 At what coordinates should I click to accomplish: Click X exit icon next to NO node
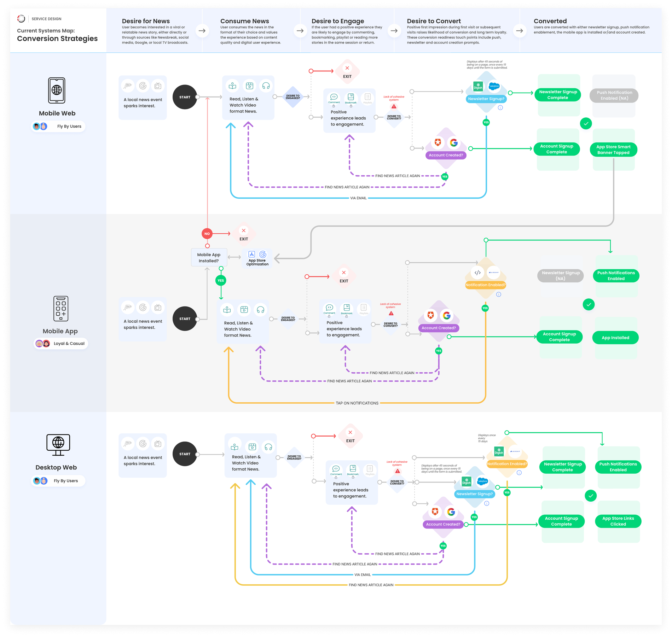(244, 230)
